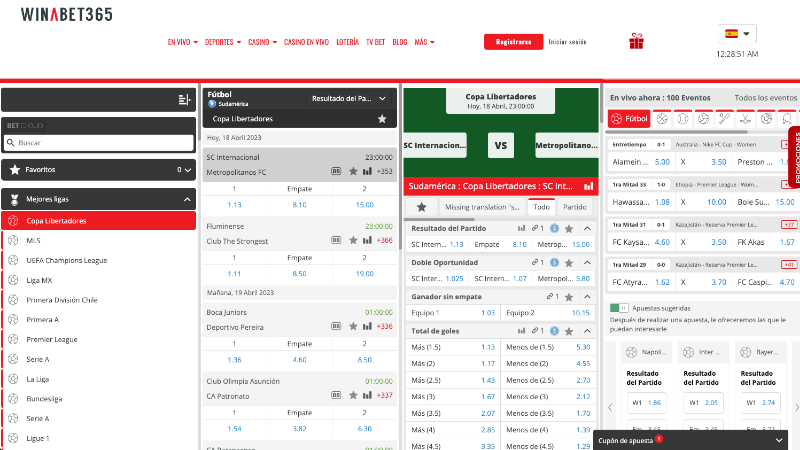Select W1 1.86 in Napoli suggested bet

click(646, 403)
